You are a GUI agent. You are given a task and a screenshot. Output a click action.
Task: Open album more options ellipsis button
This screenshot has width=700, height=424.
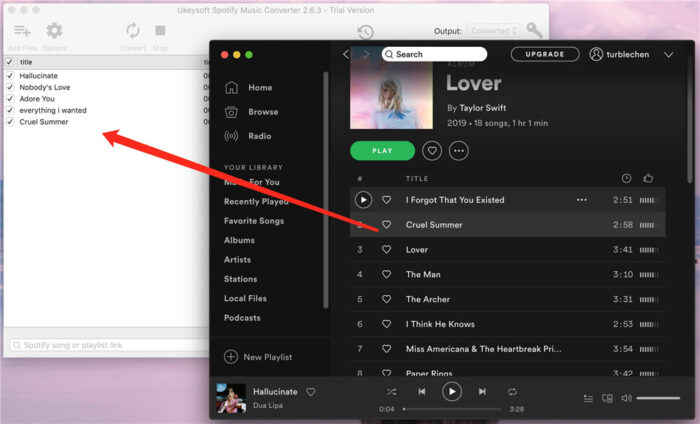tap(459, 151)
